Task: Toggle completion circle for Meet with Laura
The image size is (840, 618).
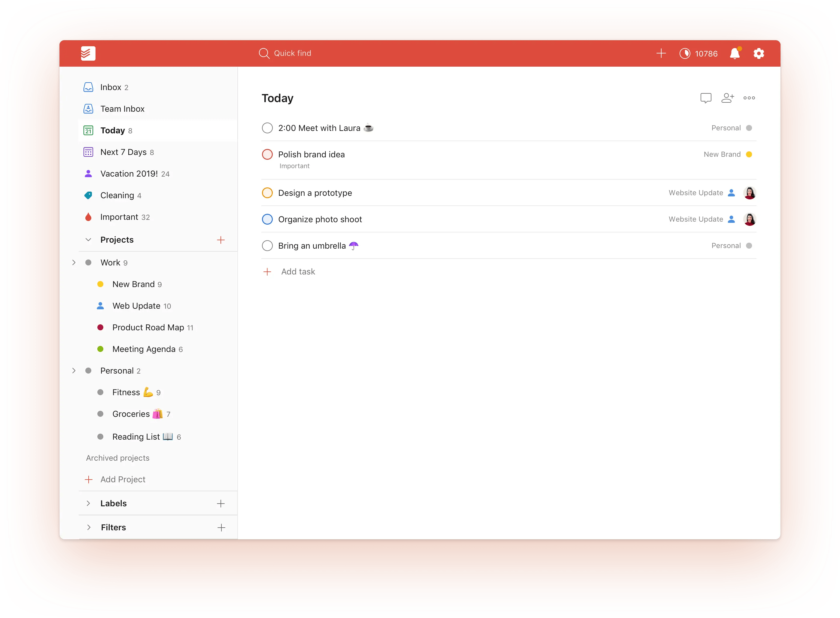Action: 267,128
